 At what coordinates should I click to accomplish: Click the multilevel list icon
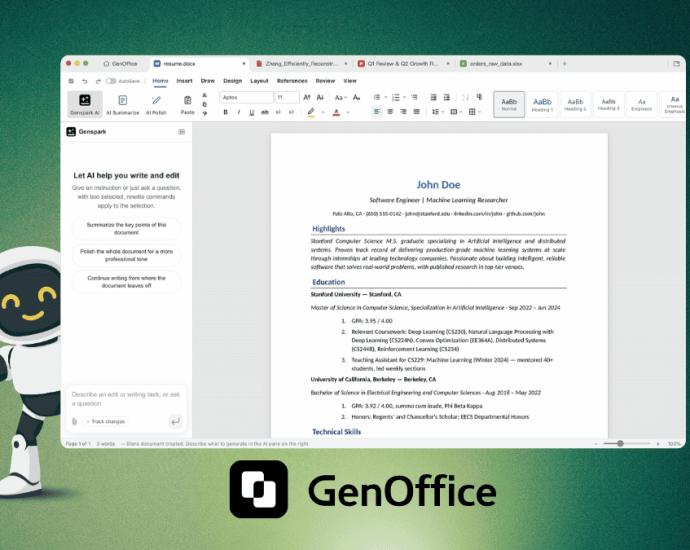click(x=414, y=97)
